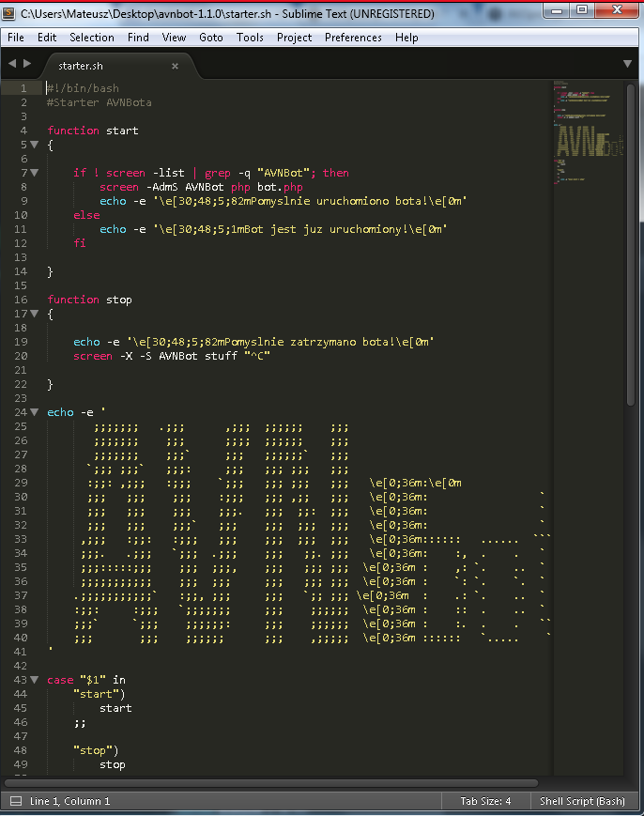644x816 pixels.
Task: Collapse the code fold at line 5
Action: tap(35, 145)
